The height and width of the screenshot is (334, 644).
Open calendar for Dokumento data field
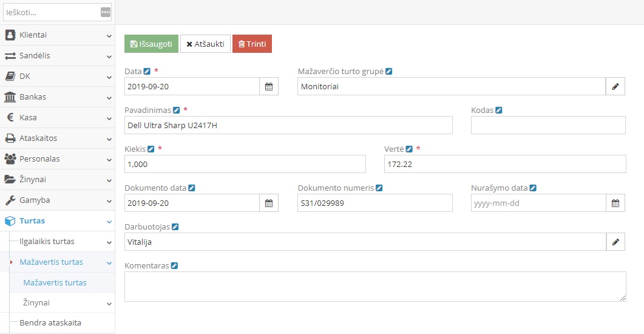pyautogui.click(x=269, y=203)
